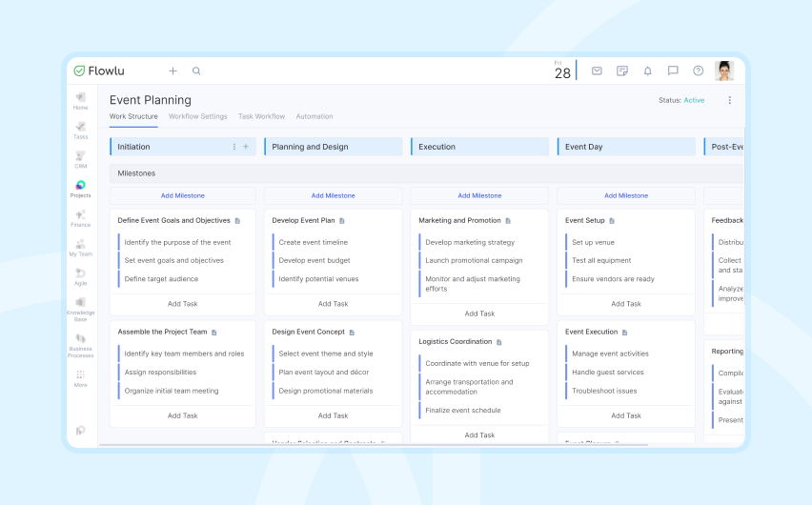This screenshot has height=505, width=812.
Task: Open task 'Troubleshoot issues'
Action: [x=604, y=391]
